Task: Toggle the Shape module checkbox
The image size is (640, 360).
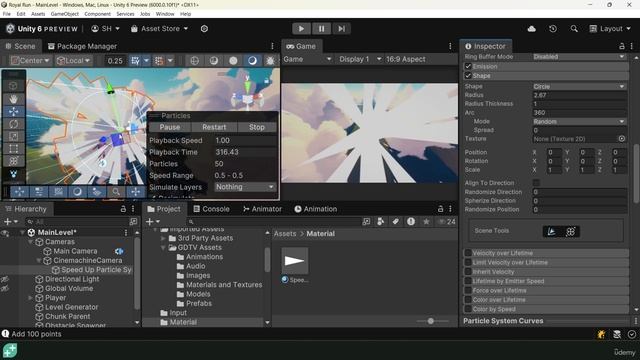Action: coord(468,76)
